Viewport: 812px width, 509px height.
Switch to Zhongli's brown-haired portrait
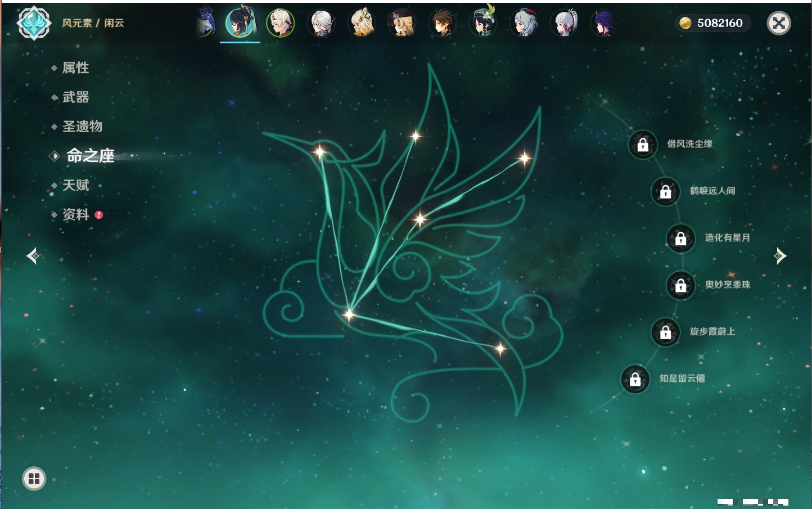(443, 23)
